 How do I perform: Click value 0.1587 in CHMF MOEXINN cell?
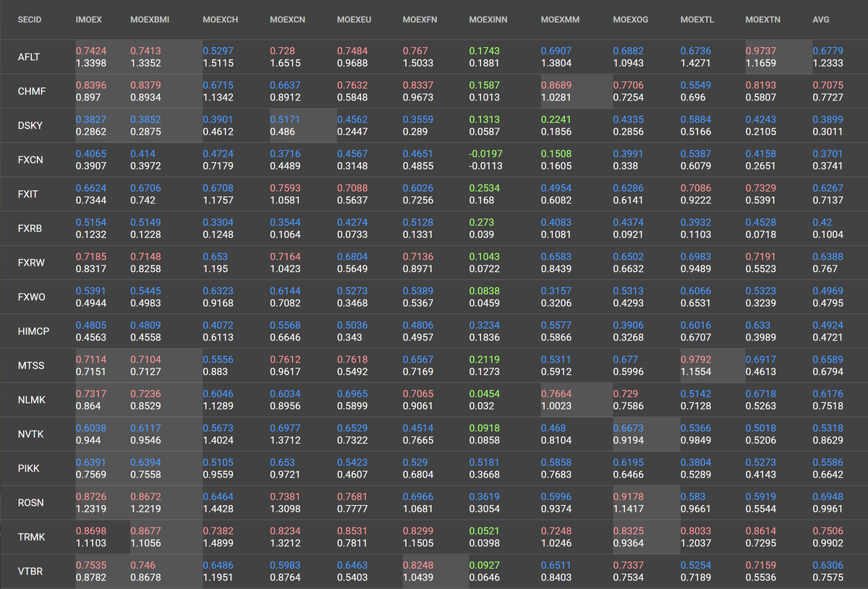tap(484, 85)
